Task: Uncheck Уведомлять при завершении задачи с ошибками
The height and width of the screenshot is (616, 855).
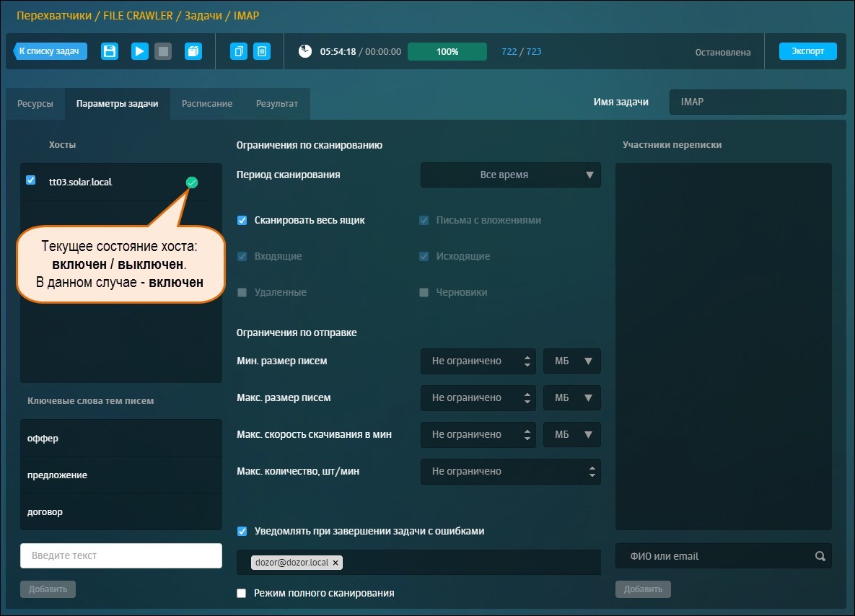Action: pos(242,531)
